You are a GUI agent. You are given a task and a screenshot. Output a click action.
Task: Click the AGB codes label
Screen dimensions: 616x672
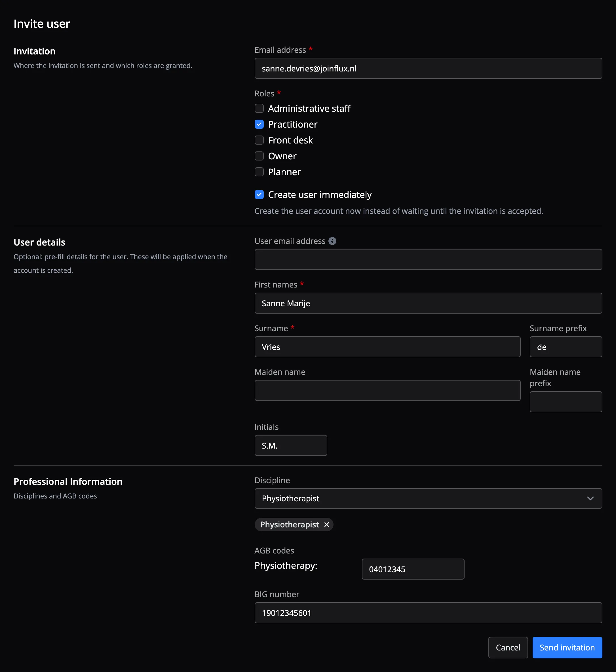tap(274, 550)
